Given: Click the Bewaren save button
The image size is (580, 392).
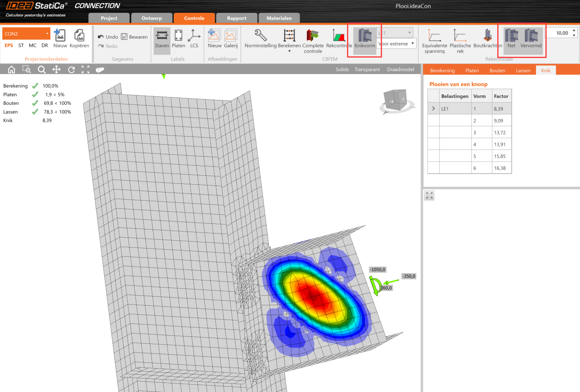Looking at the screenshot, I should (x=134, y=37).
